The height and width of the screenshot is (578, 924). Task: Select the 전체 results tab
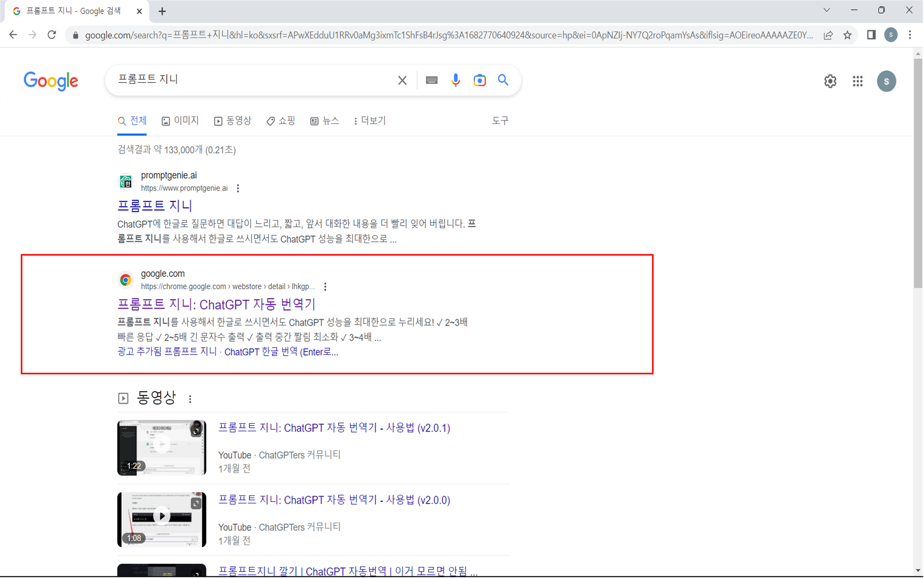click(132, 121)
